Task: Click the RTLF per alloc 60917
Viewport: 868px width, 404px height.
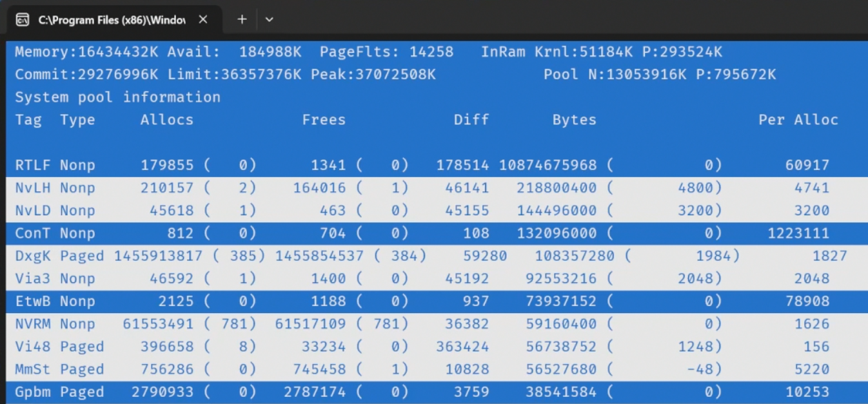Action: [807, 165]
